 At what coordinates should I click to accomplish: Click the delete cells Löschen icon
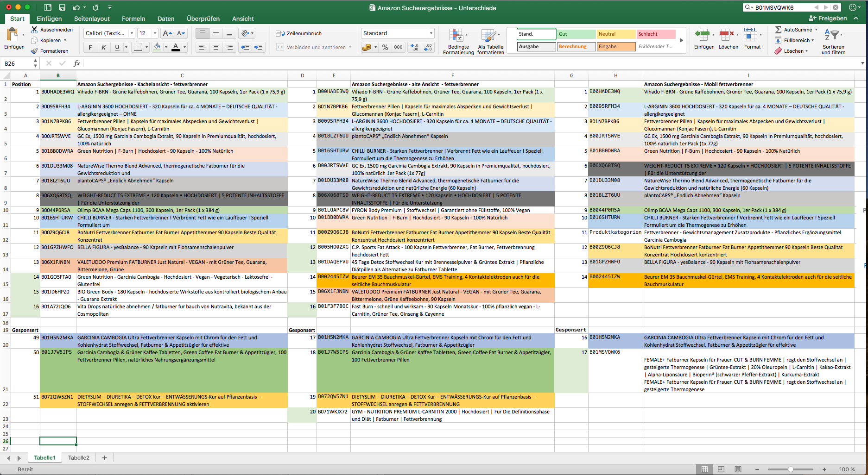coord(727,34)
